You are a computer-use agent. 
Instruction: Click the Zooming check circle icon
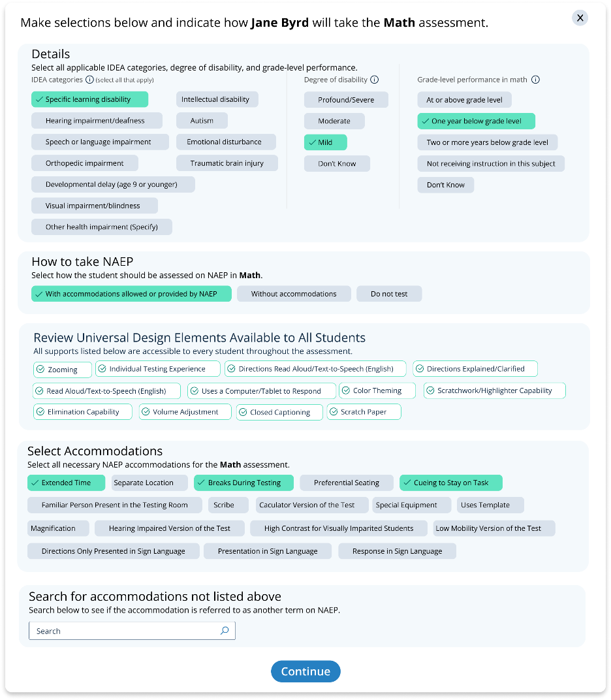click(40, 370)
